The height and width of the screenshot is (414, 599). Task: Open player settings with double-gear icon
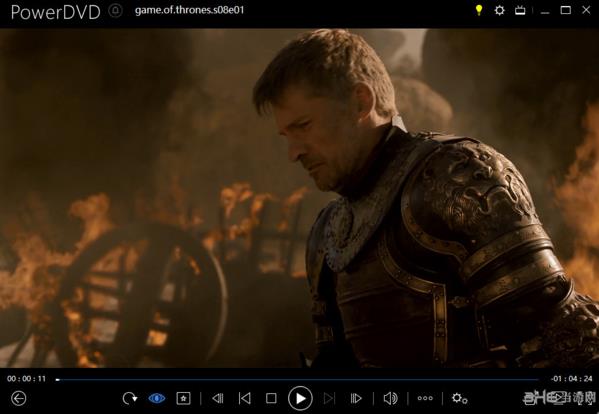coord(460,398)
